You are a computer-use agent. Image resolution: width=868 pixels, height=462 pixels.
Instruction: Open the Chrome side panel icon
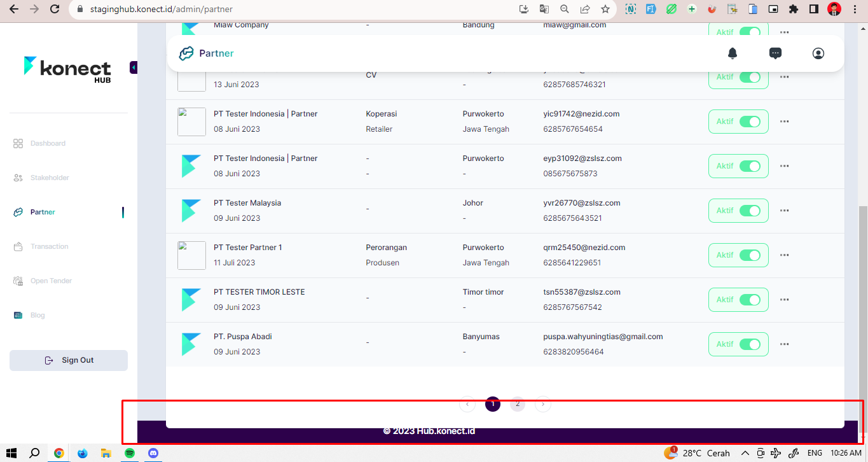click(x=813, y=9)
